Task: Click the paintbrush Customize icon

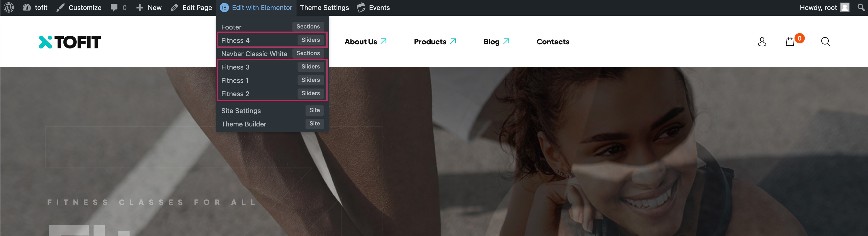Action: 60,7
